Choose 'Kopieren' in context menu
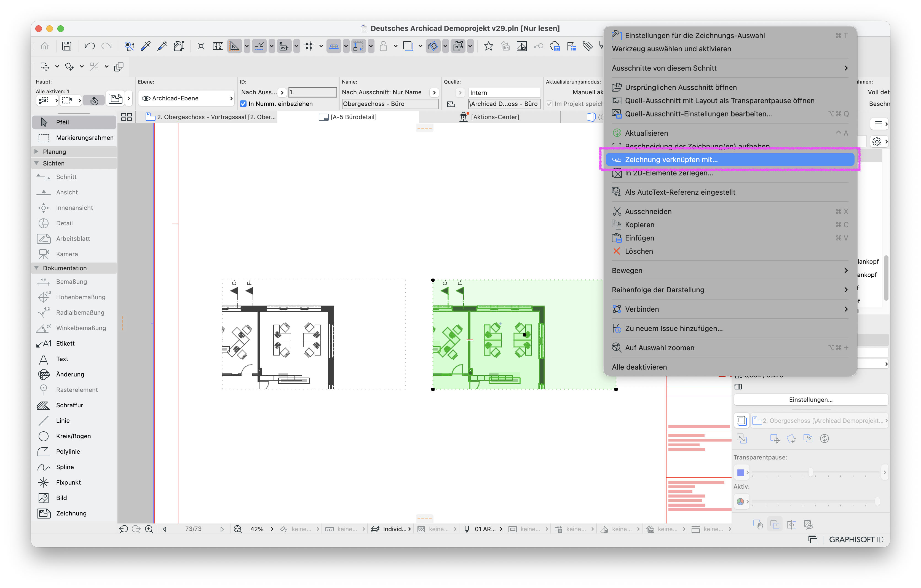 click(730, 224)
